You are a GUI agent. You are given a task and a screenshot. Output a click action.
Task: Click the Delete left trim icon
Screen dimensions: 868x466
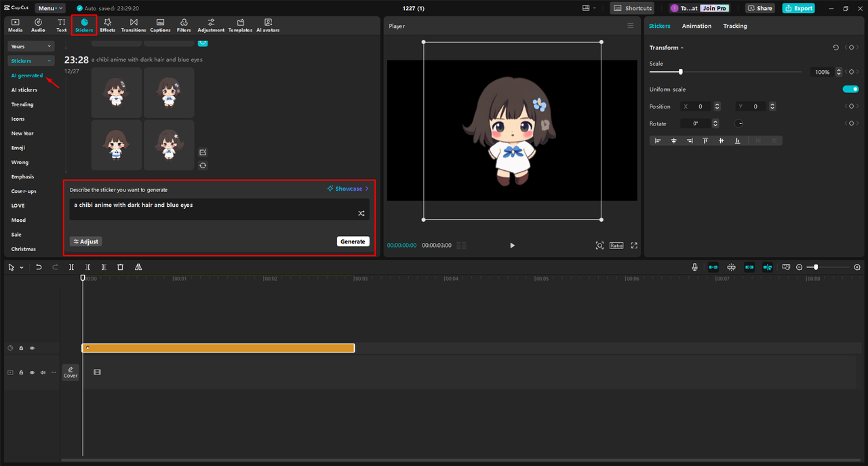(x=87, y=267)
